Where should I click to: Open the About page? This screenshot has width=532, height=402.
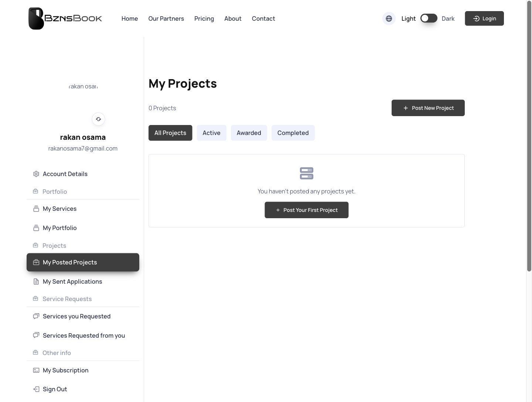tap(233, 18)
